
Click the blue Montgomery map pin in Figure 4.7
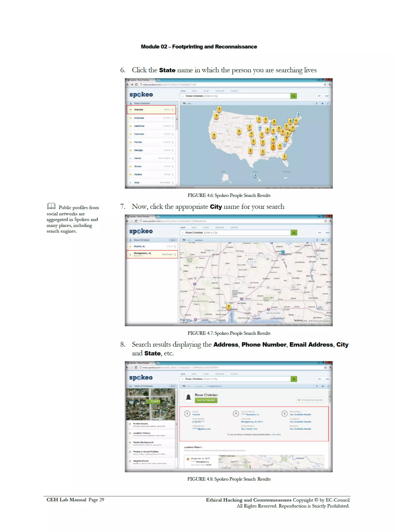(x=283, y=252)
